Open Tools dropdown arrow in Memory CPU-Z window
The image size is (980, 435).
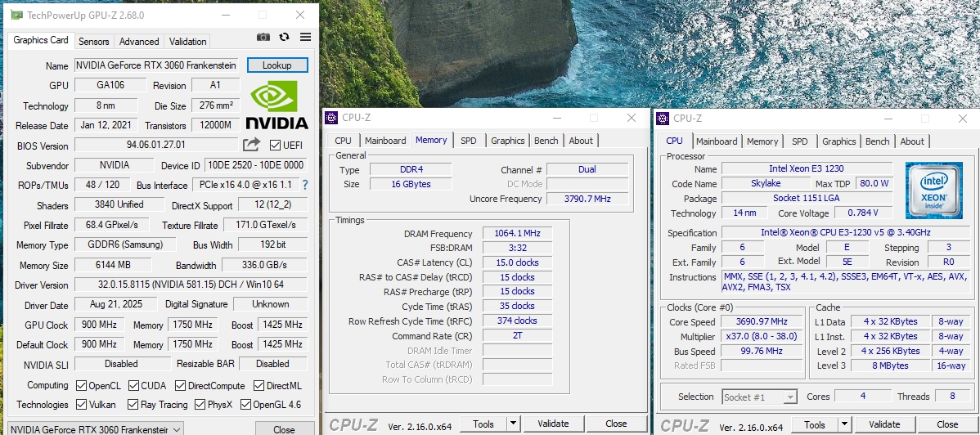click(513, 424)
